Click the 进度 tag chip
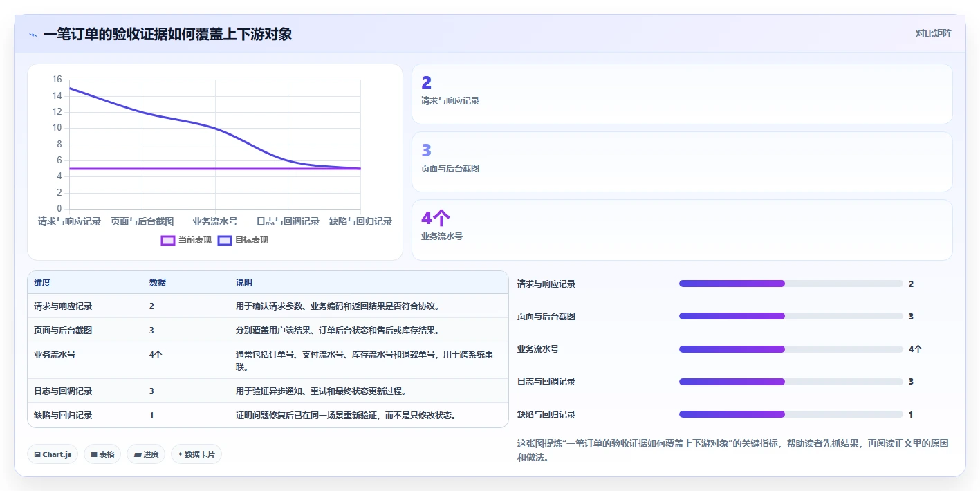 click(x=146, y=454)
